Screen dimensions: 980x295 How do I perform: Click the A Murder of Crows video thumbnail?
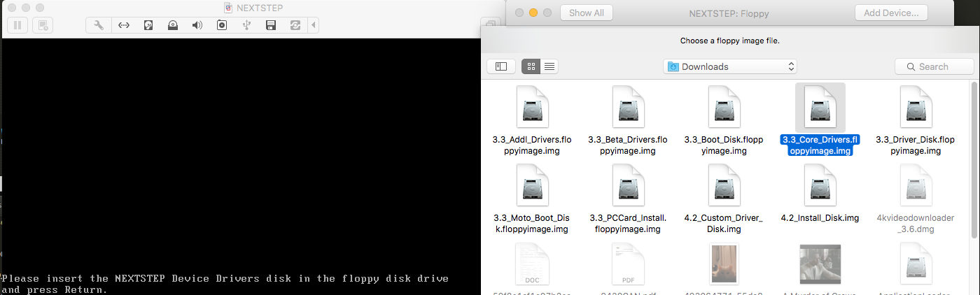click(820, 264)
